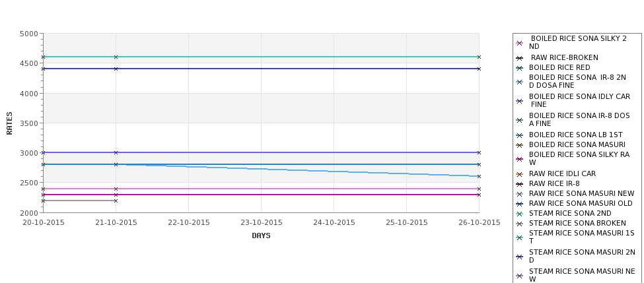This screenshot has width=644, height=283.
Task: Click the 23-10-2015 label on the days axis
Action: point(261,223)
